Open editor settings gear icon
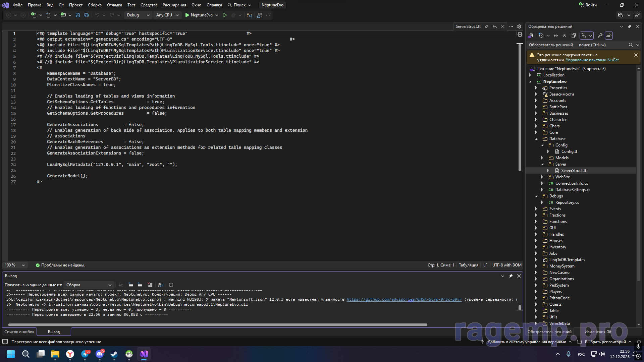Screen dimensions: 644x362 [519, 26]
